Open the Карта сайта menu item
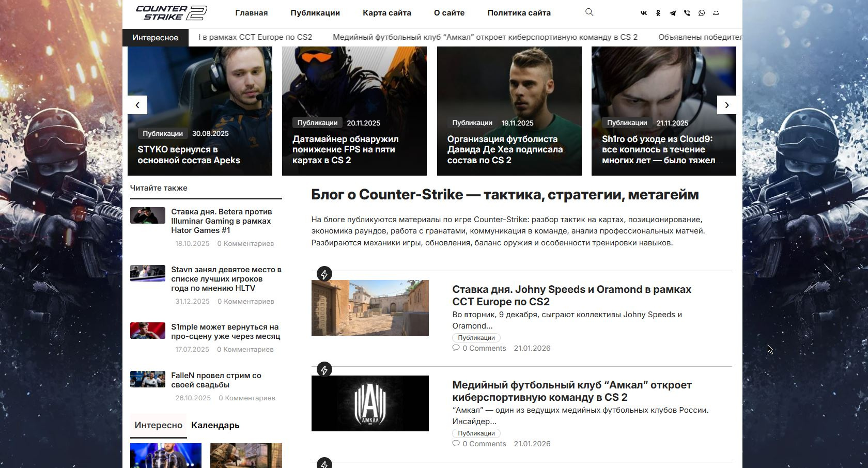 [386, 13]
